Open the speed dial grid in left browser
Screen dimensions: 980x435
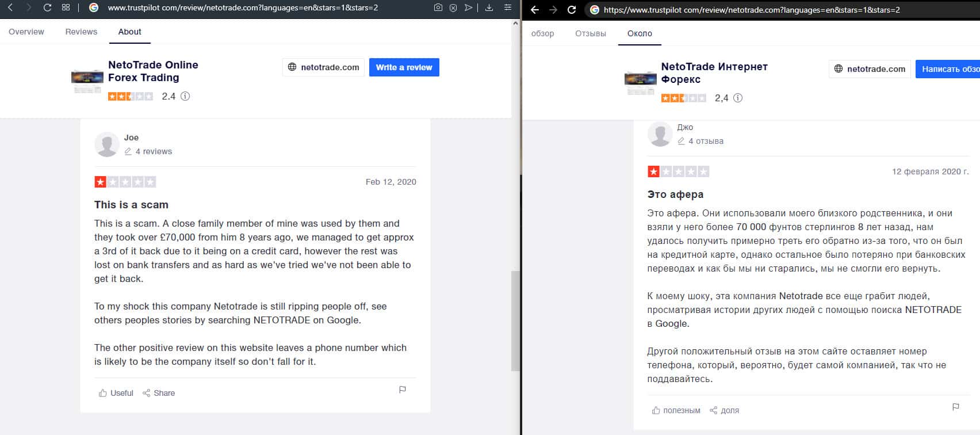coord(66,7)
